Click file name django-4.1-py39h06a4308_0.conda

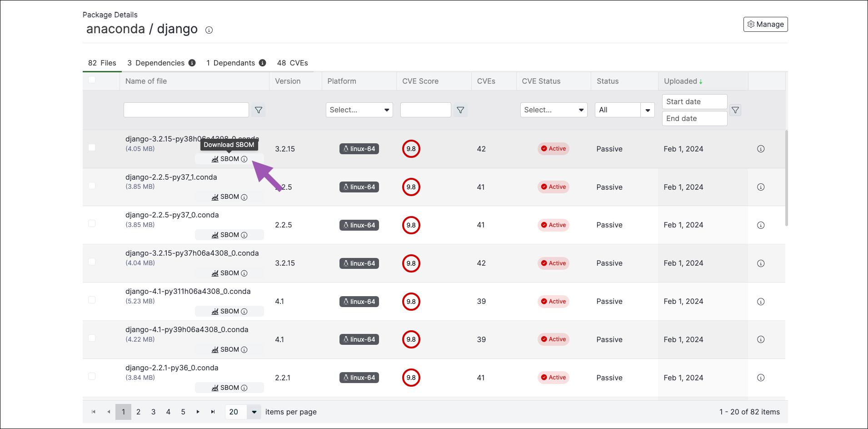pyautogui.click(x=187, y=329)
